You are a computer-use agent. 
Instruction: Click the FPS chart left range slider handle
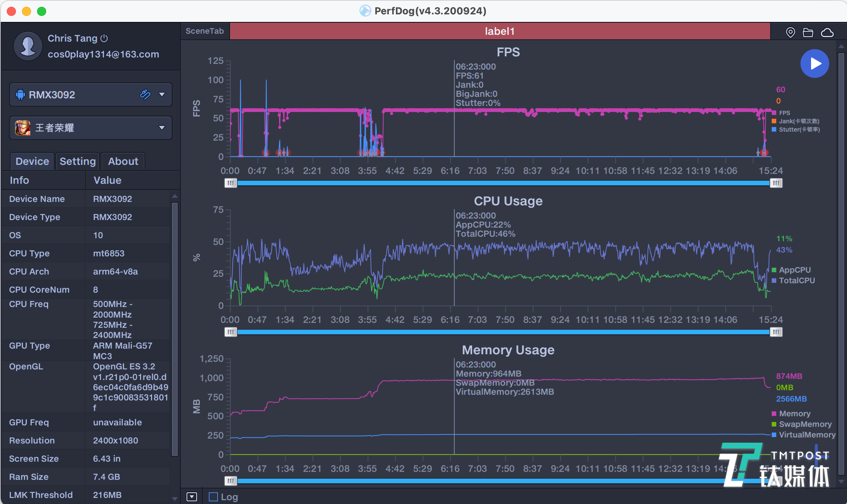click(x=230, y=183)
